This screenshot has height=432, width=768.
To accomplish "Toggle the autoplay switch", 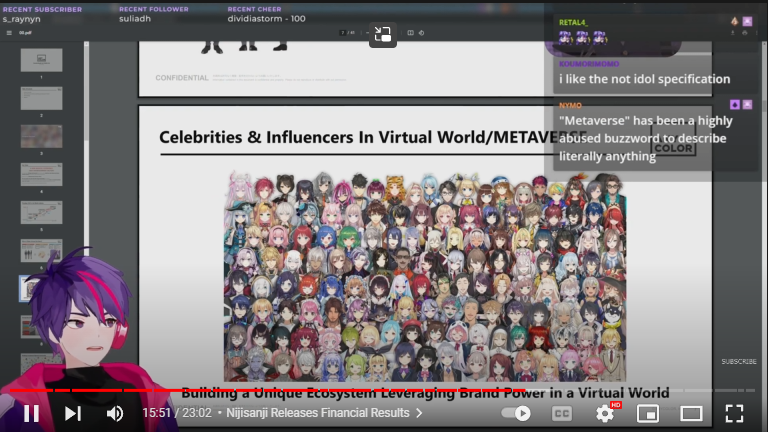I will (516, 413).
